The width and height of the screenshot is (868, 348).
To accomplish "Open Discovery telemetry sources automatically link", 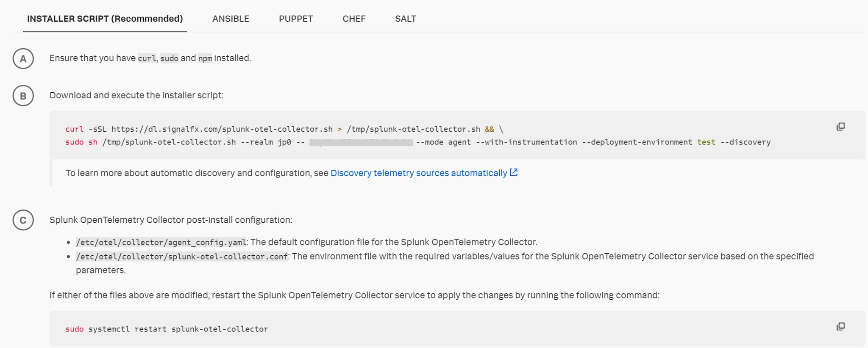I will (x=419, y=173).
